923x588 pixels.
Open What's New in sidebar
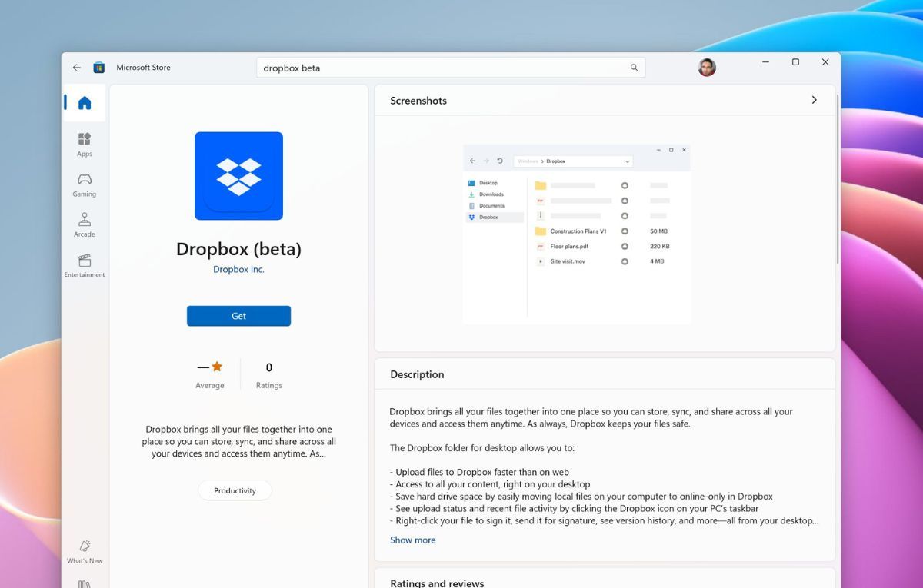(x=85, y=550)
